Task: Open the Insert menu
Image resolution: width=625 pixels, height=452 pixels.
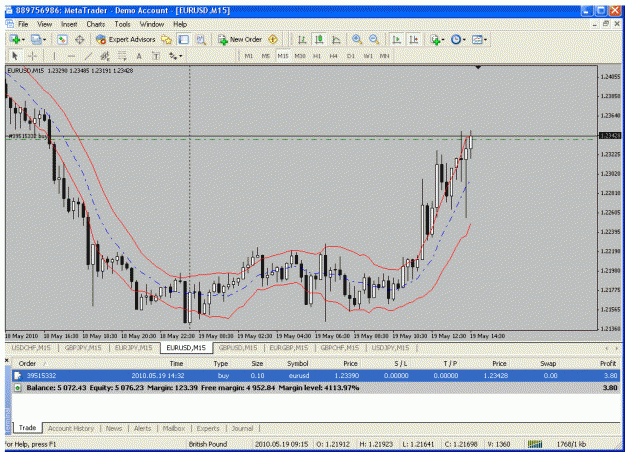Action: click(69, 24)
